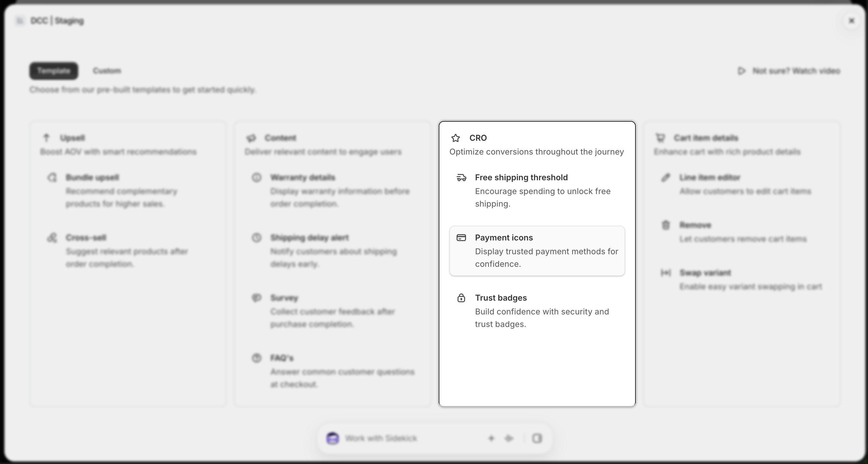Image resolution: width=868 pixels, height=464 pixels.
Task: Click the pencil icon for Line item editor
Action: point(666,177)
